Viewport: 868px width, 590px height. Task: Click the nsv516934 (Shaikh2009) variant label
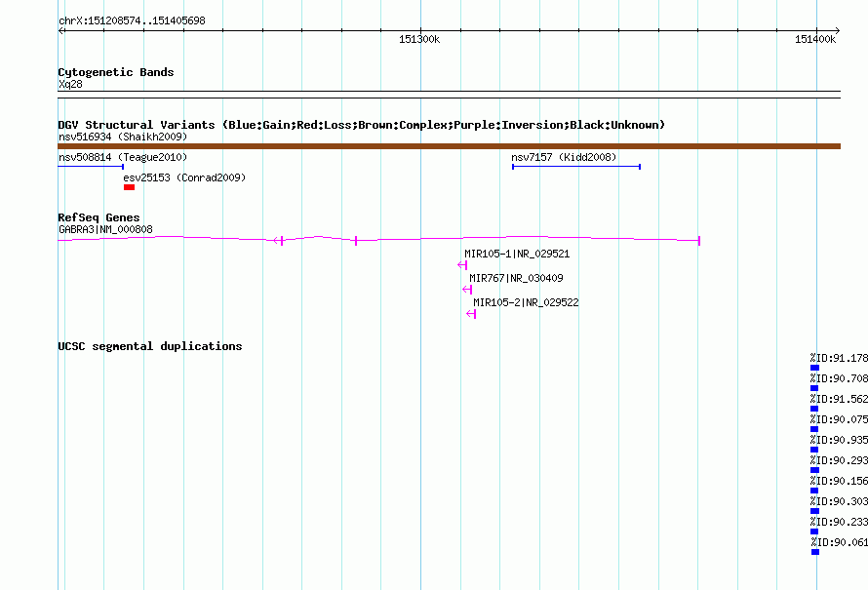123,137
